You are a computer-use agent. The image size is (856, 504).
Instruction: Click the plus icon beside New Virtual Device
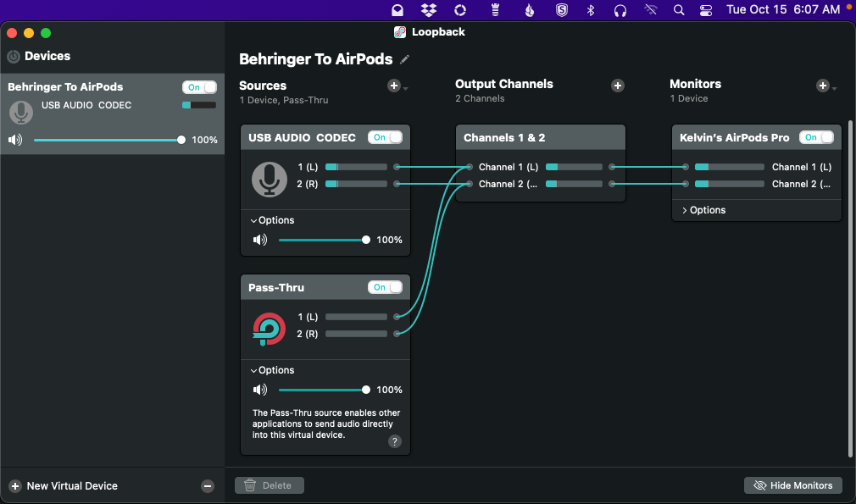pyautogui.click(x=15, y=486)
